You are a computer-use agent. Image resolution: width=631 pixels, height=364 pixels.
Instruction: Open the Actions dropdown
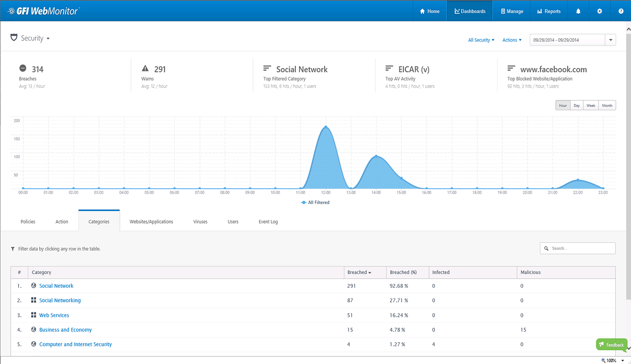(x=512, y=40)
